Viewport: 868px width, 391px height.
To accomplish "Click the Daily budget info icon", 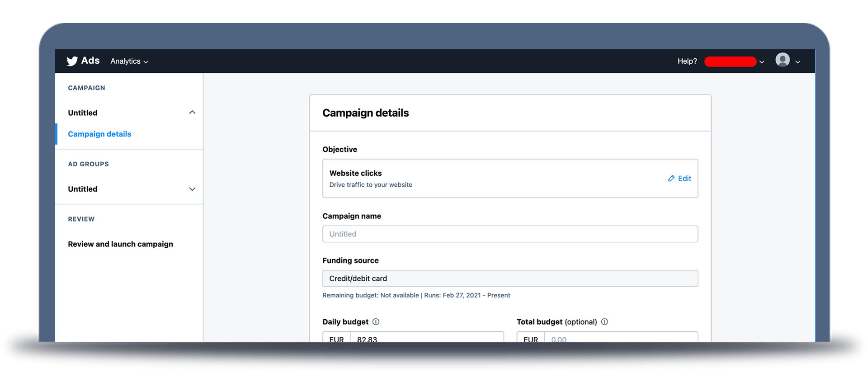I will pyautogui.click(x=376, y=322).
